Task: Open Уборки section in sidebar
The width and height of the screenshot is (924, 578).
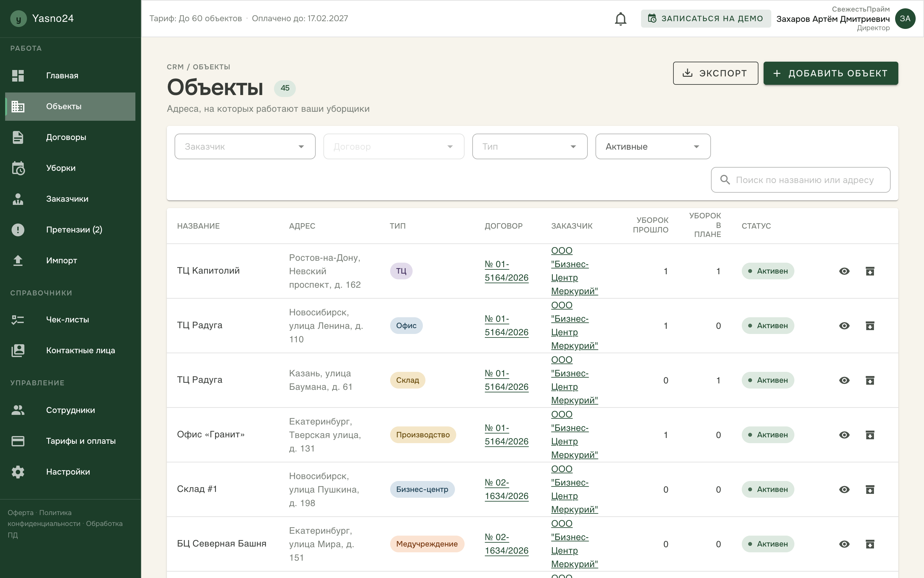Action: (x=70, y=168)
